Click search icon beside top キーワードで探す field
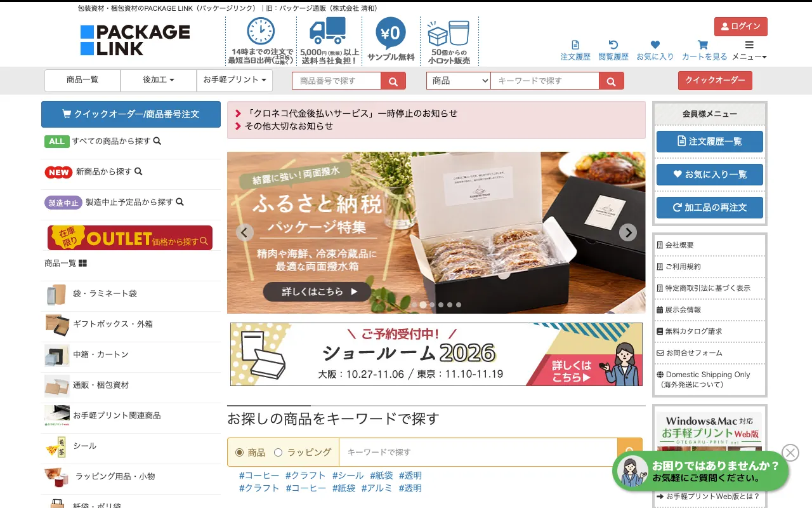Screen dimensions: 812x508 tap(612, 81)
